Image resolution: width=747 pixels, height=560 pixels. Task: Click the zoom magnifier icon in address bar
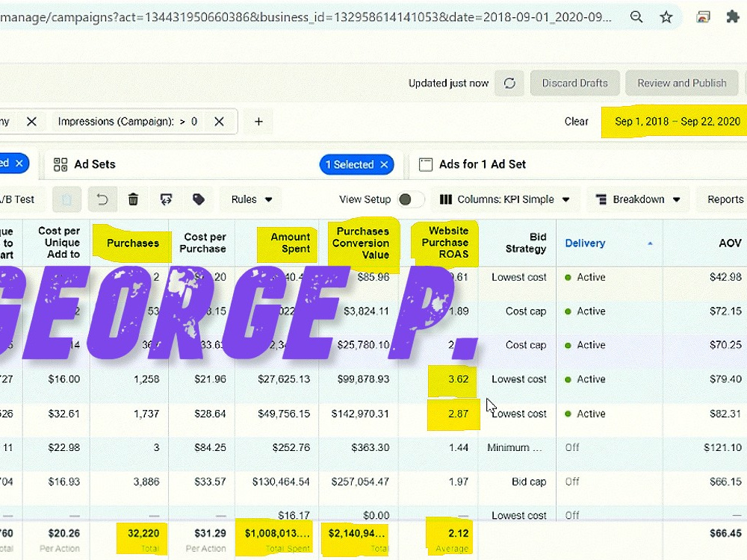[x=636, y=17]
